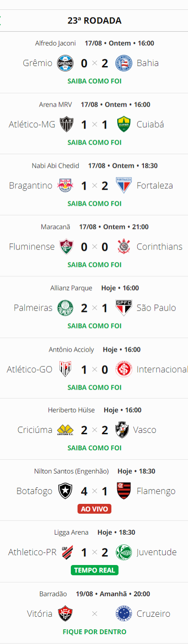The image size is (188, 644).
Task: Click the Juventude team crest
Action: pyautogui.click(x=123, y=552)
